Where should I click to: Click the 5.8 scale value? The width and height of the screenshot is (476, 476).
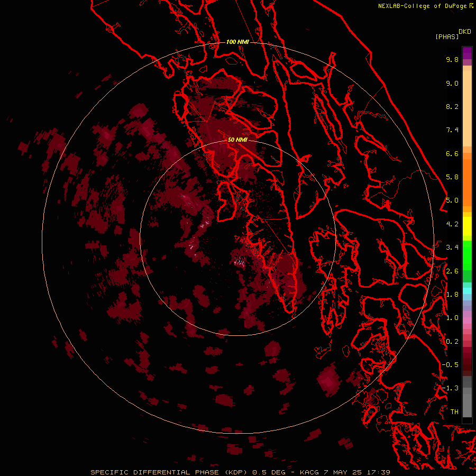452,177
